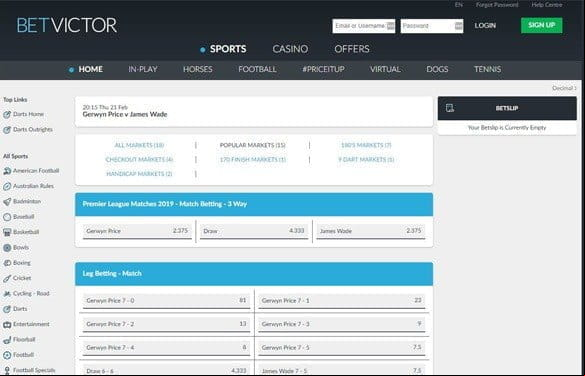585x376 pixels.
Task: Open the Help Centre link
Action: coord(547,5)
